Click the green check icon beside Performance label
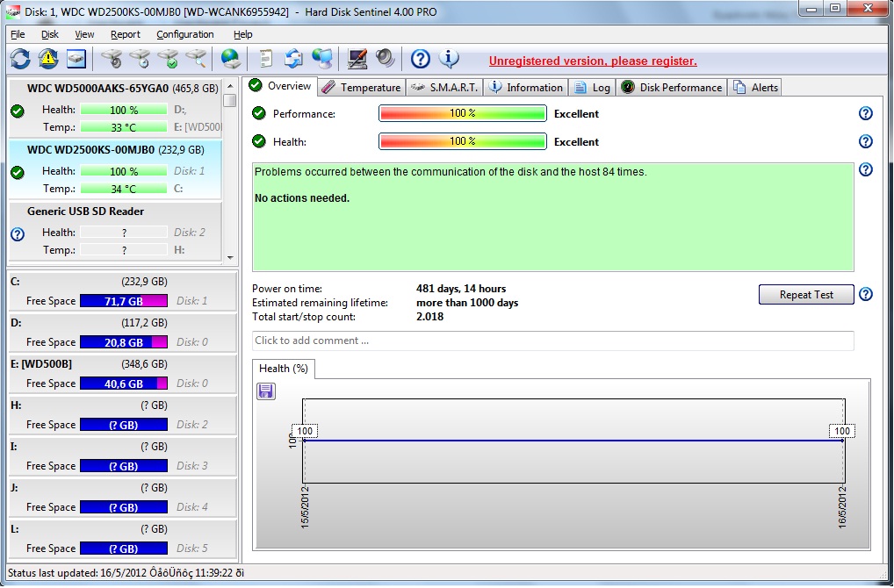894x588 pixels. (259, 113)
